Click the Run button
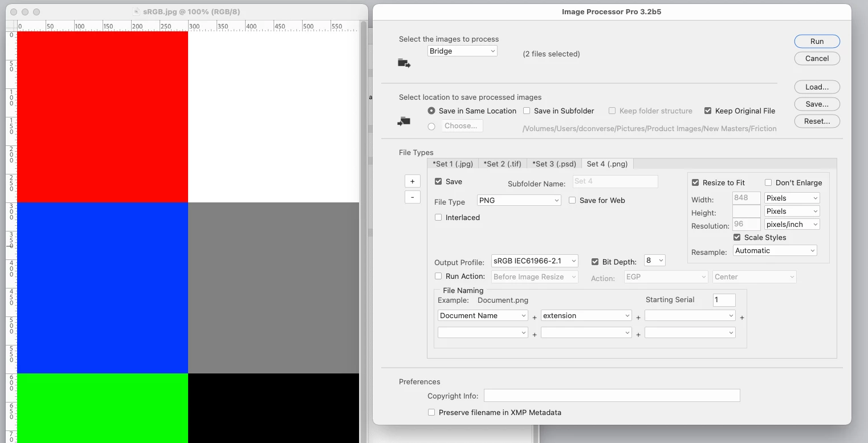Image resolution: width=868 pixels, height=443 pixels. [x=817, y=41]
